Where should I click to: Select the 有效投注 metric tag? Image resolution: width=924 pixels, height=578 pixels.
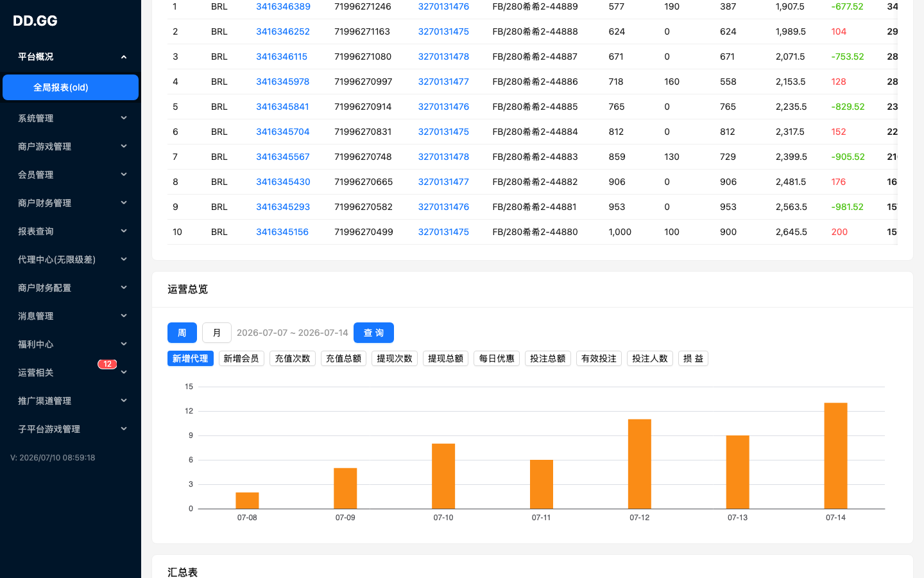[599, 358]
